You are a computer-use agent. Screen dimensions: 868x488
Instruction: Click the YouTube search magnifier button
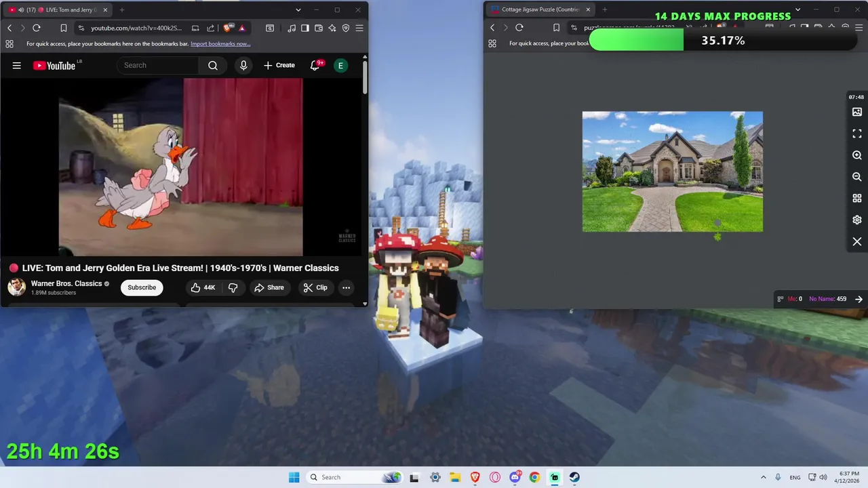pyautogui.click(x=213, y=65)
